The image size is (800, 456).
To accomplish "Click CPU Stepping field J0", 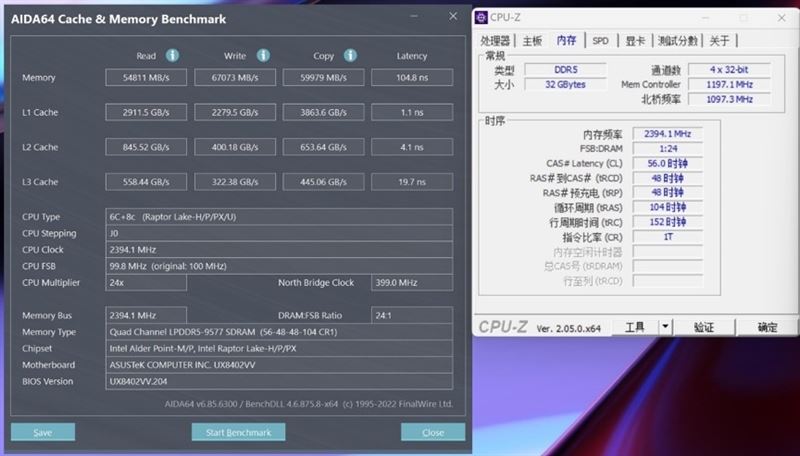I will pos(279,233).
